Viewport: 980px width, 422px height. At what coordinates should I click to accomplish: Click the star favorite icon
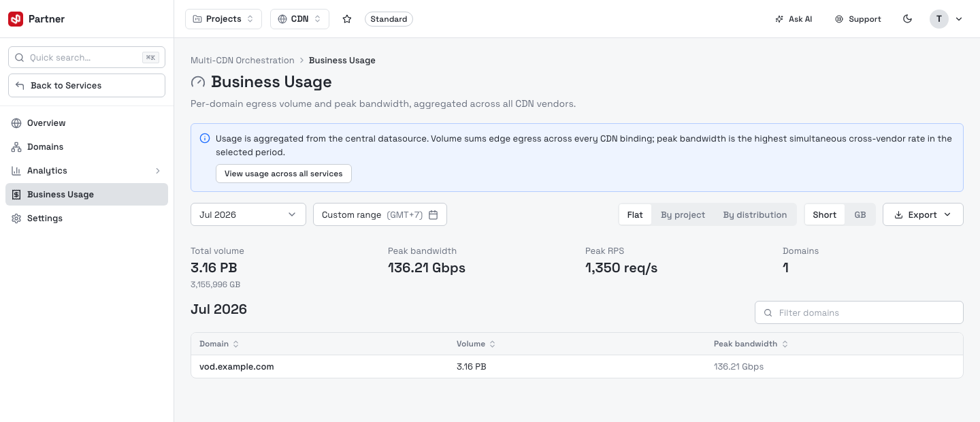pyautogui.click(x=347, y=19)
